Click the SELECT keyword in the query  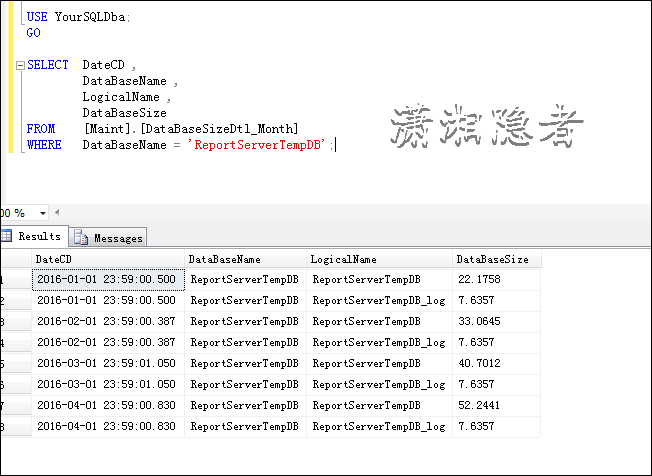[48, 65]
